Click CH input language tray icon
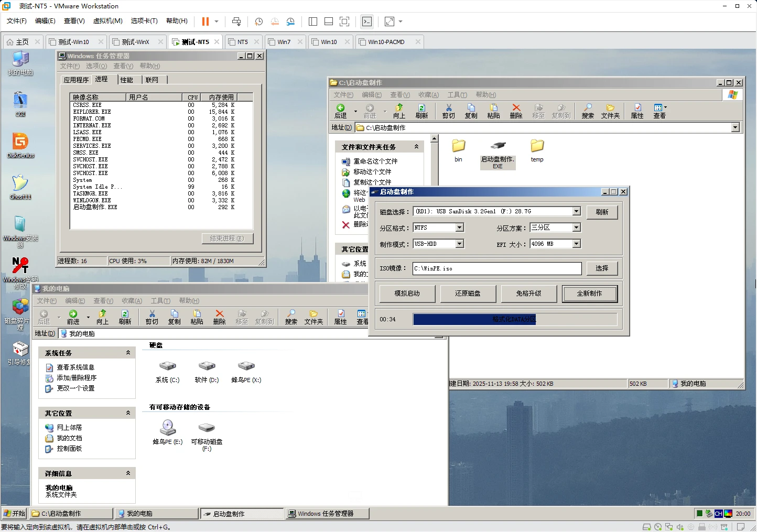The height and width of the screenshot is (532, 757). point(719,514)
